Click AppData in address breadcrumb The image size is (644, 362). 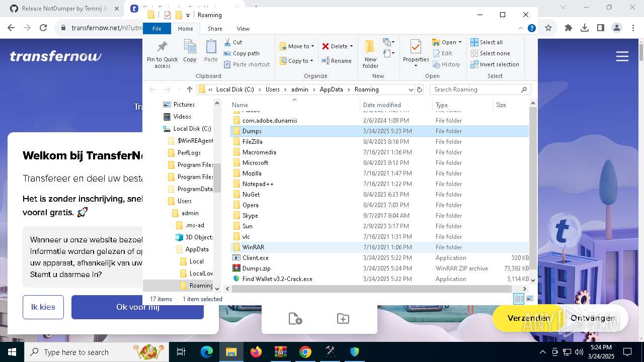pyautogui.click(x=331, y=89)
